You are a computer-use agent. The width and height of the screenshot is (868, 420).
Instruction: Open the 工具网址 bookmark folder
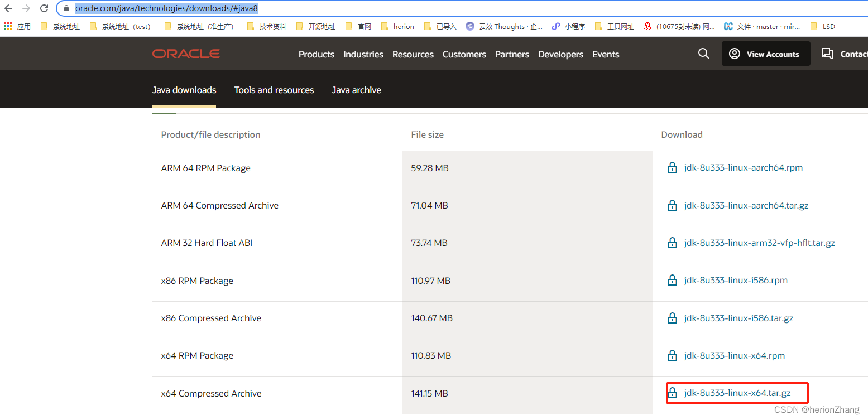pyautogui.click(x=615, y=26)
